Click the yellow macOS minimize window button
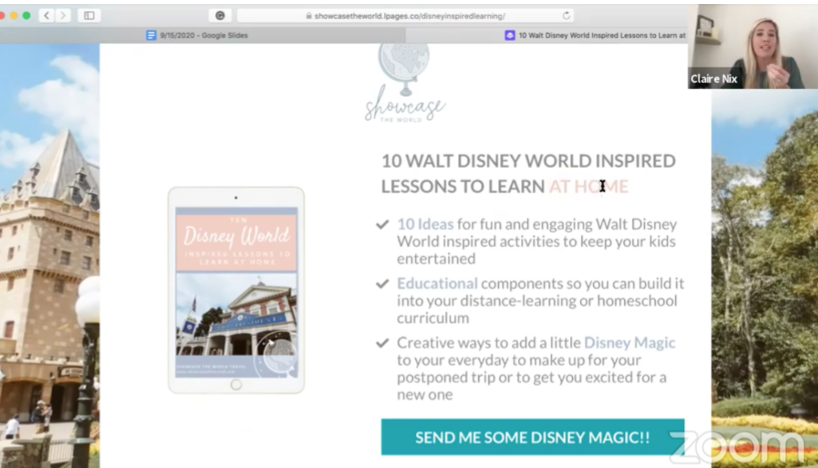Screen dimensions: 818x468 [14, 16]
